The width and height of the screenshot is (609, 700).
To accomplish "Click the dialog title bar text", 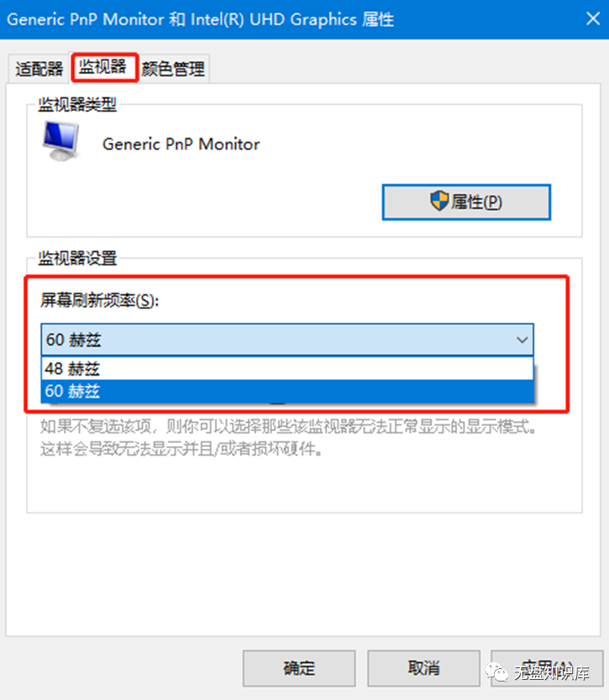I will [x=200, y=19].
